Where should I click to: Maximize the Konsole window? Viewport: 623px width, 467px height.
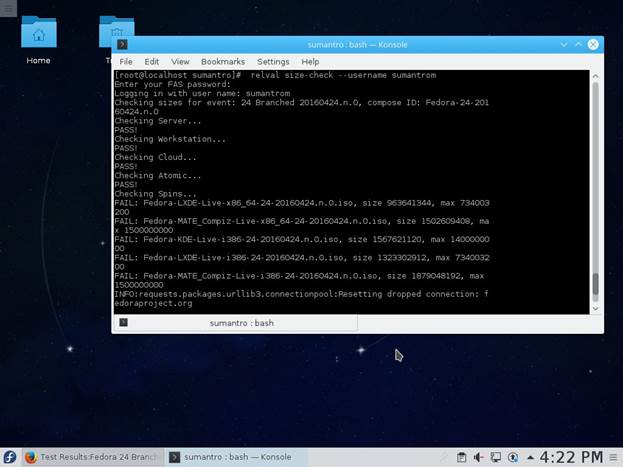coord(578,45)
